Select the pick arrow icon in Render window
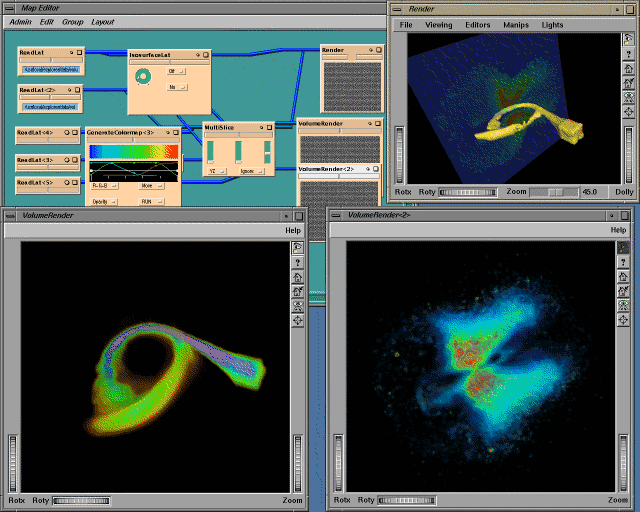 click(628, 41)
